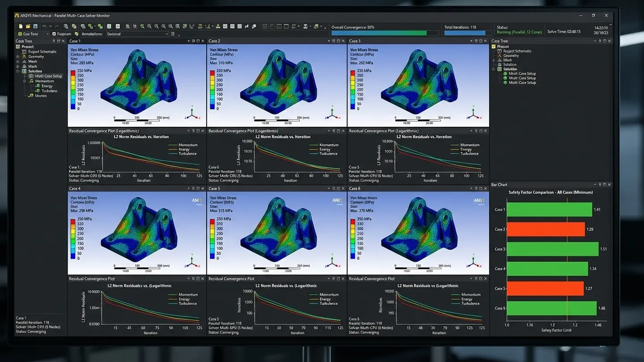Open the Case 1 panel options arrow
This screenshot has height=362, width=644.
click(x=188, y=41)
